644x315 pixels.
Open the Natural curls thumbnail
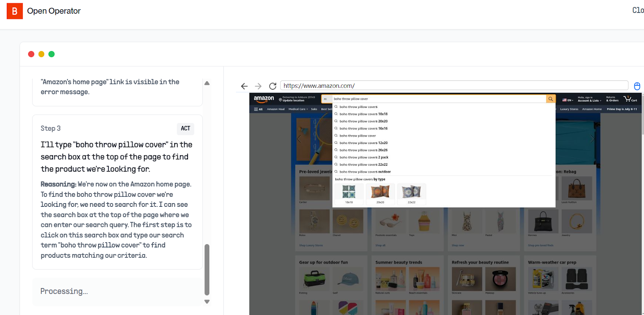click(x=390, y=279)
